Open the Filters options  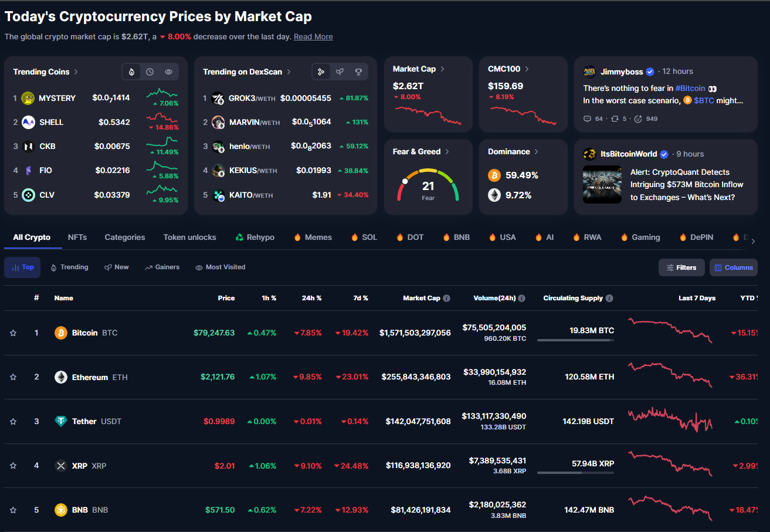pyautogui.click(x=681, y=267)
